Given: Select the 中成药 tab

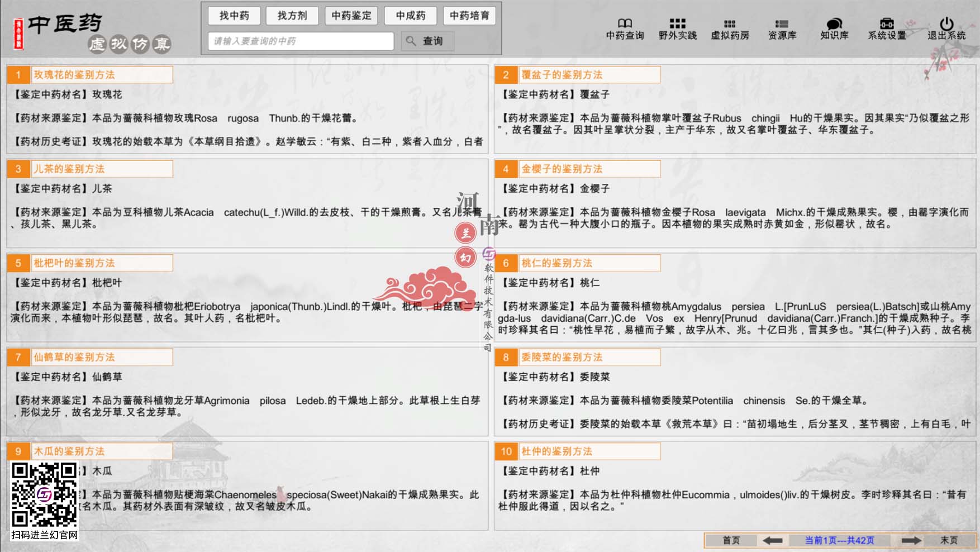Looking at the screenshot, I should pyautogui.click(x=411, y=16).
